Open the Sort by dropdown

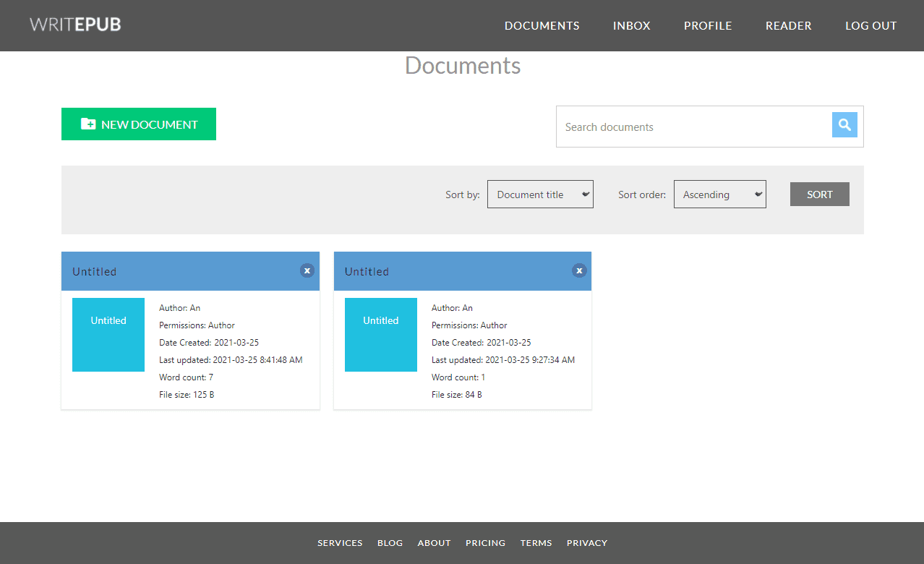tap(540, 195)
